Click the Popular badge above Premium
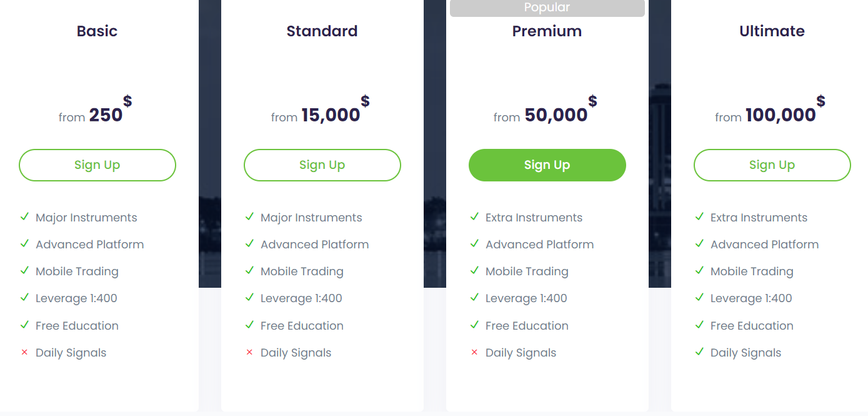The image size is (868, 416). pos(547,8)
